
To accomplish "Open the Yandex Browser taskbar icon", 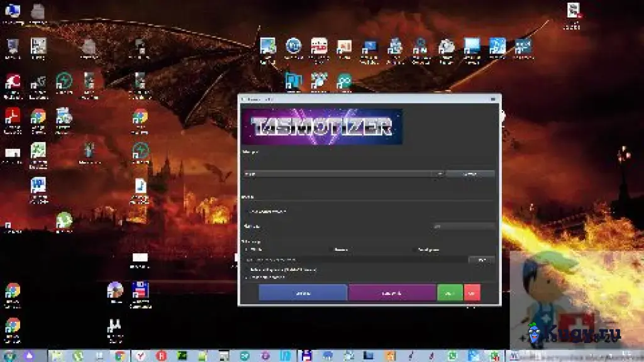I will (x=140, y=356).
